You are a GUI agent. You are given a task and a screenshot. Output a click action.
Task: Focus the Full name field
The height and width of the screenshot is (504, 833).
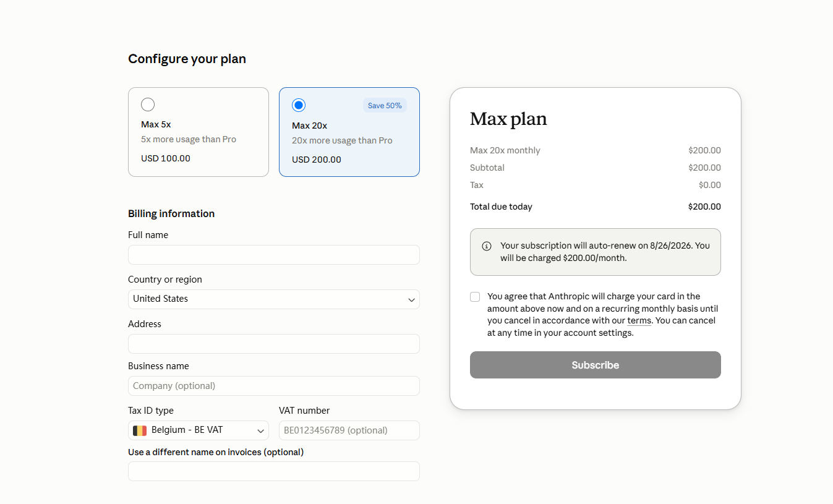click(274, 255)
